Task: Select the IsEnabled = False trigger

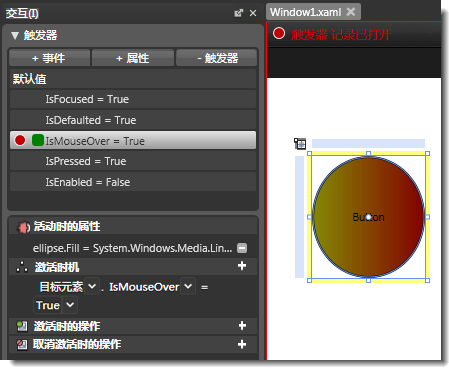Action: [133, 182]
